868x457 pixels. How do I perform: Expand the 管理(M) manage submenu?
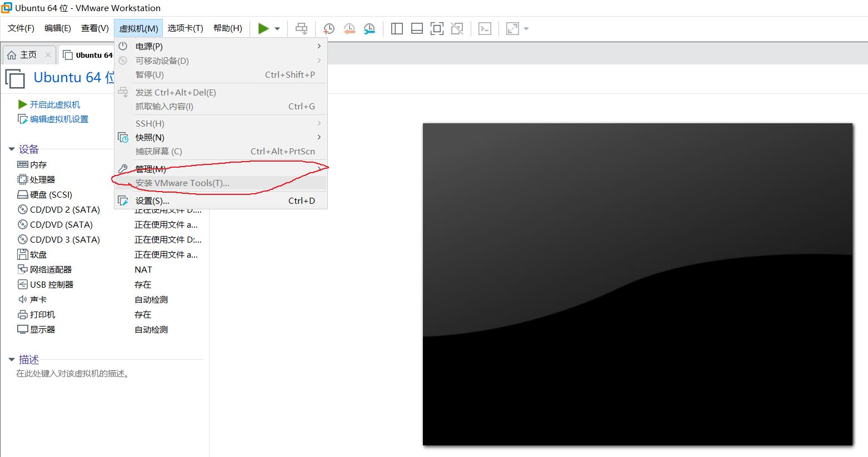point(221,169)
